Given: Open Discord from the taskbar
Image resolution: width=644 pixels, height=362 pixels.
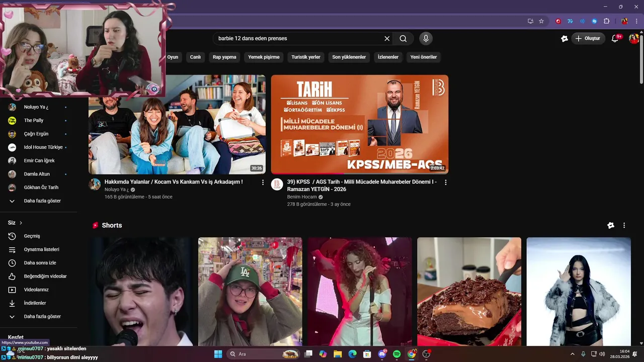Looking at the screenshot, I should pos(382,354).
